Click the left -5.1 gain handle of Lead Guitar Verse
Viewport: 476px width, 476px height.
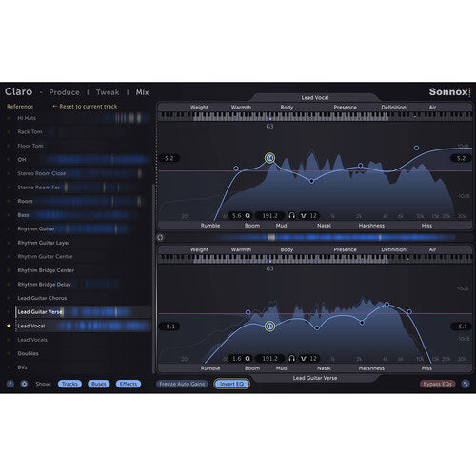click(x=169, y=327)
